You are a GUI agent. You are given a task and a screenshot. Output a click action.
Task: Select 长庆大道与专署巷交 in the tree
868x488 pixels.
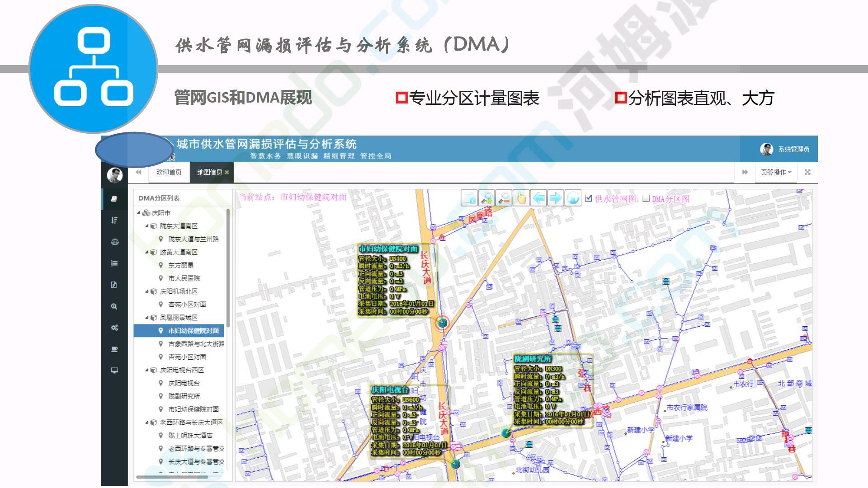point(196,462)
